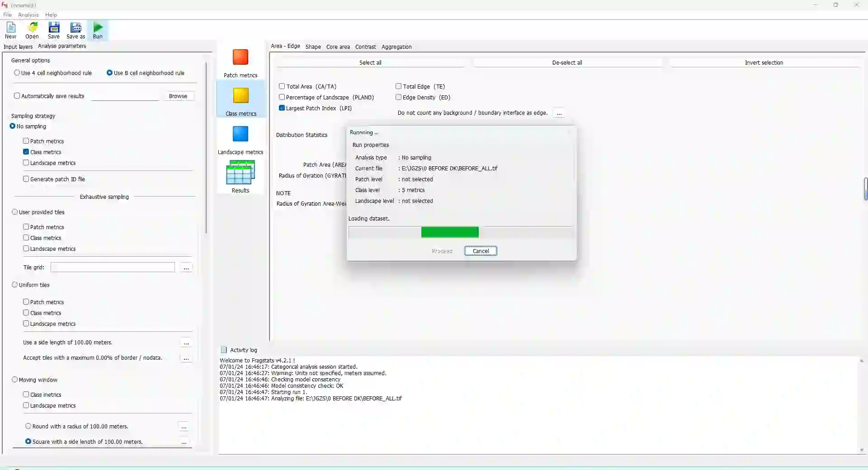Open the Patch metrics red icon
The height and width of the screenshot is (470, 868).
tap(241, 57)
